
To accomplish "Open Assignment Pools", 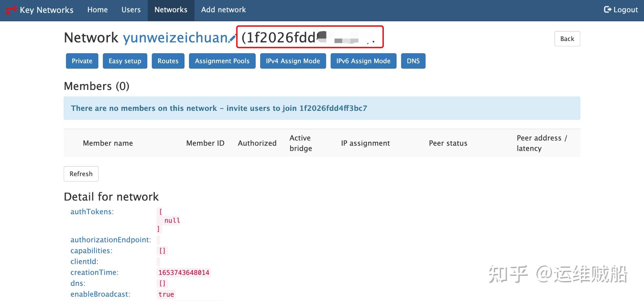I will [222, 61].
